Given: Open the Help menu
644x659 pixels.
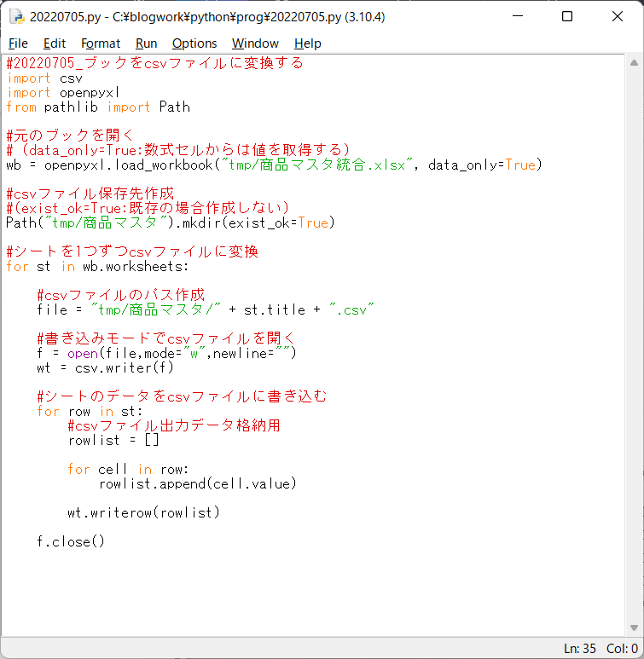Looking at the screenshot, I should coord(308,43).
